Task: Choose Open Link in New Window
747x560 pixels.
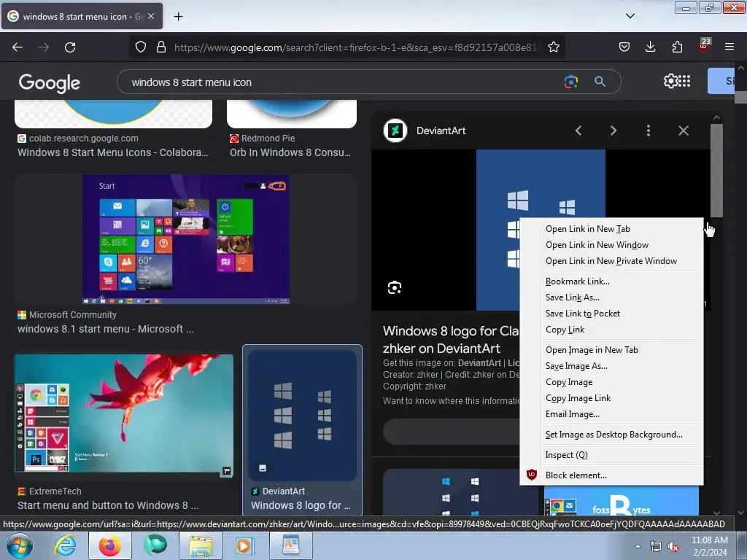Action: 612,245
